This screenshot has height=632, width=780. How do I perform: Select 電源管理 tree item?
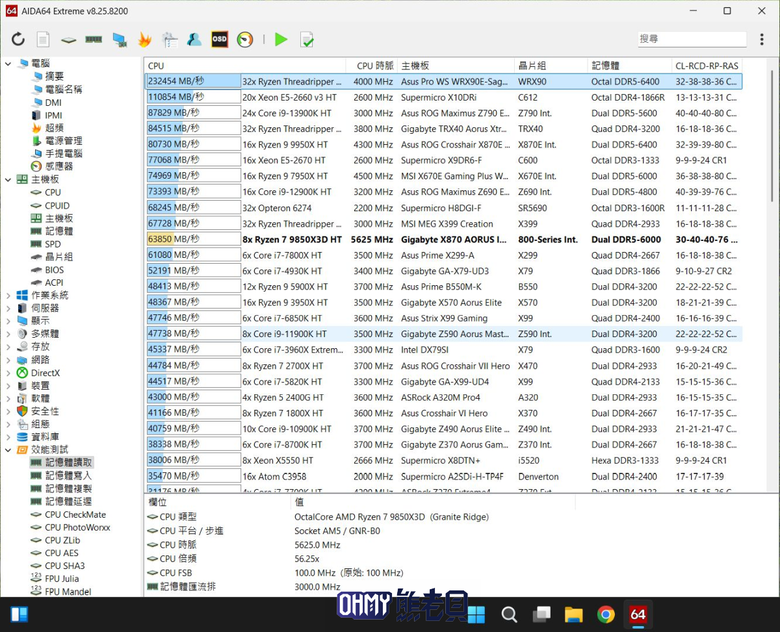click(64, 141)
